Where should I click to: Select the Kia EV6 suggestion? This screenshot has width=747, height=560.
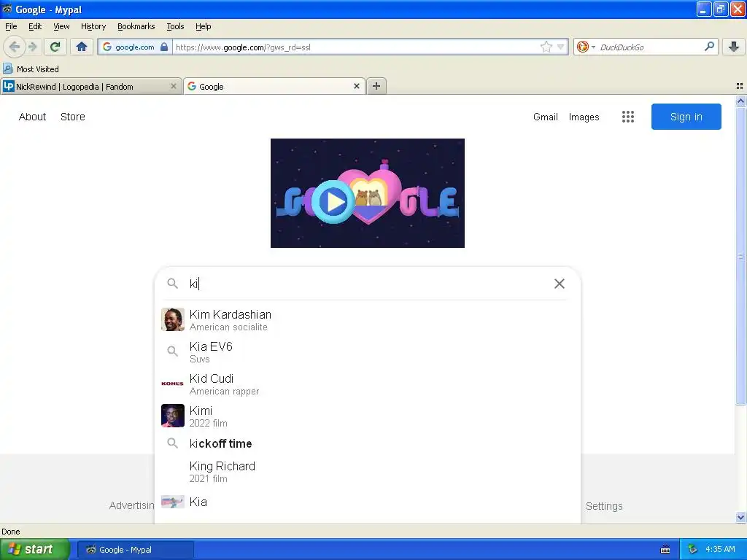click(367, 351)
